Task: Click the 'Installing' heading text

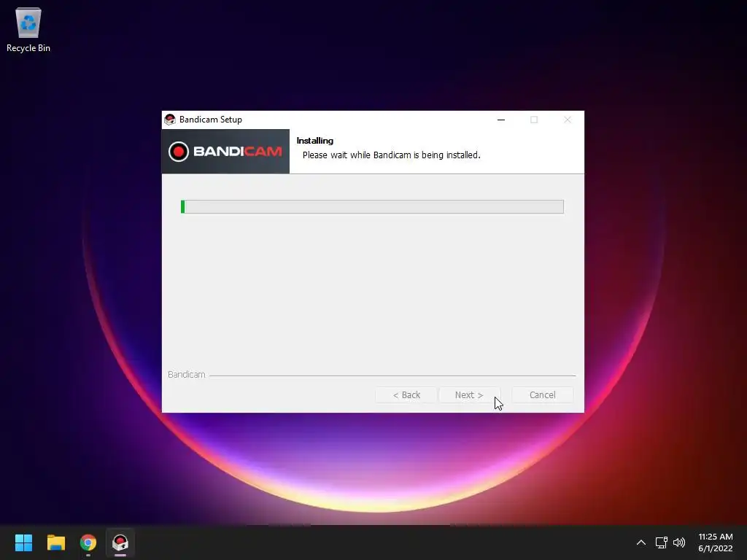Action: pos(315,141)
